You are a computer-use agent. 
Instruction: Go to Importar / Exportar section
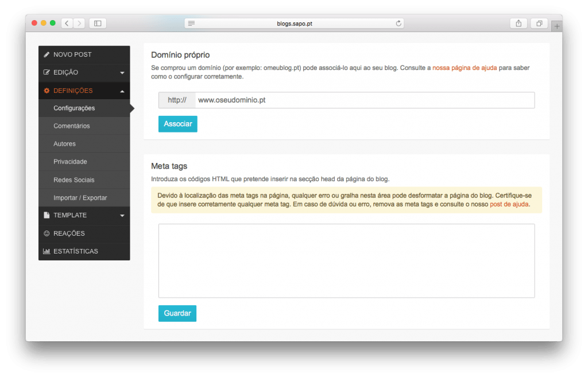(80, 198)
